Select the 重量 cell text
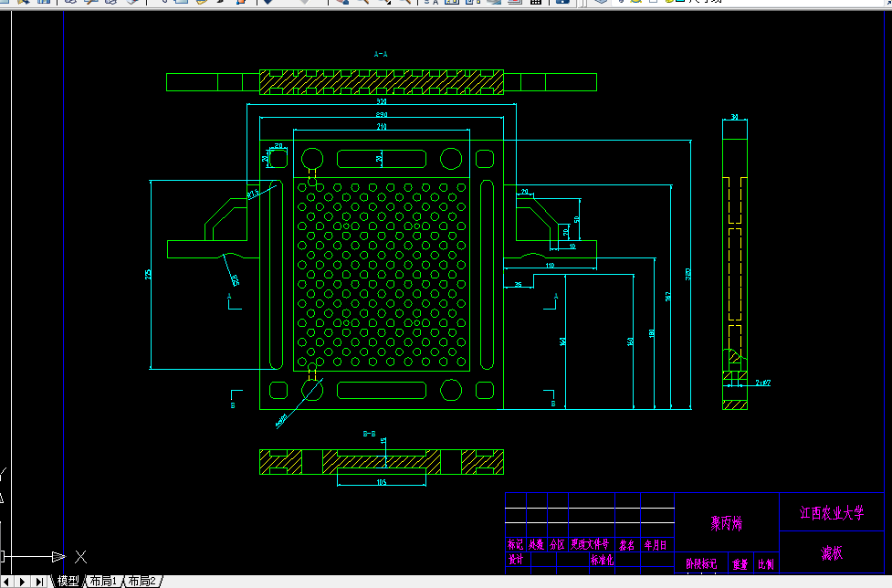 point(740,564)
